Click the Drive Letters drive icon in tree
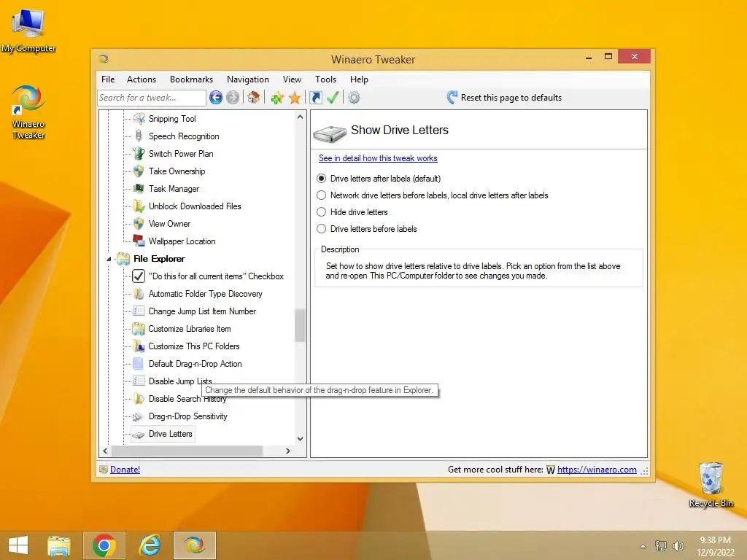 (x=139, y=435)
